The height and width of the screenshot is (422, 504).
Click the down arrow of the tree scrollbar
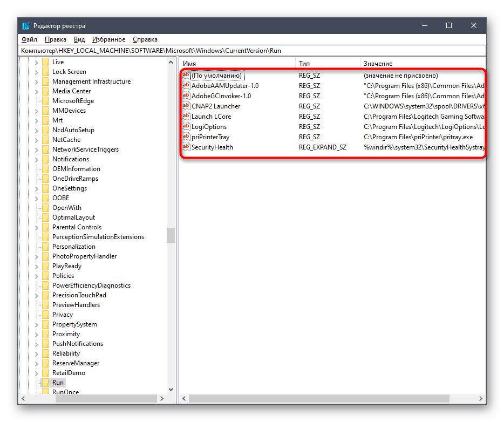[x=171, y=389]
